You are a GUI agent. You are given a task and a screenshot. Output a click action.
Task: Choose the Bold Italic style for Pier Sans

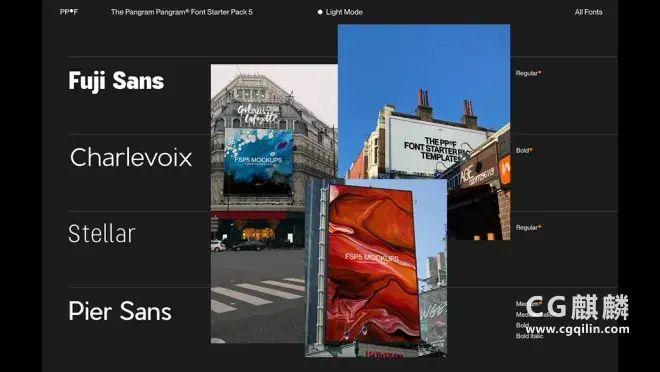[530, 336]
